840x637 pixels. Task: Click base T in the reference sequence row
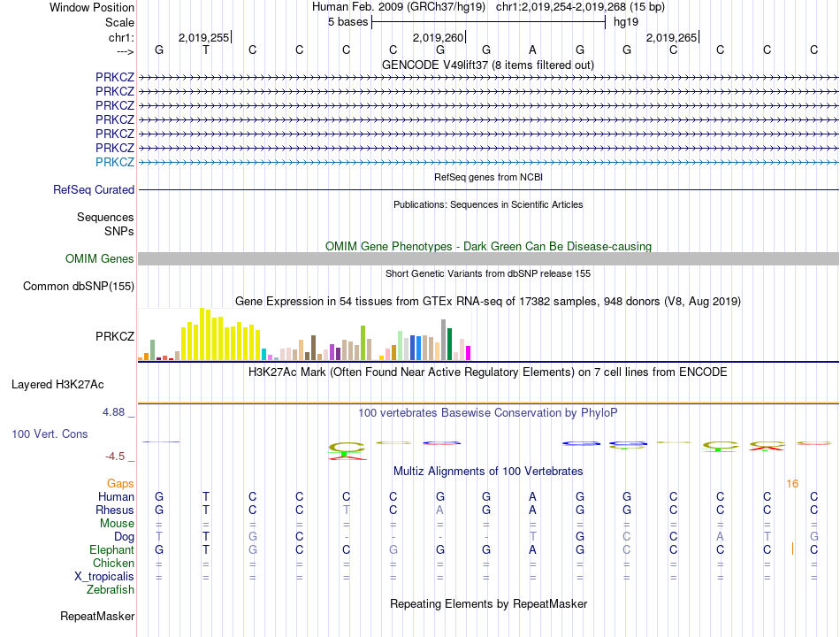(x=206, y=50)
